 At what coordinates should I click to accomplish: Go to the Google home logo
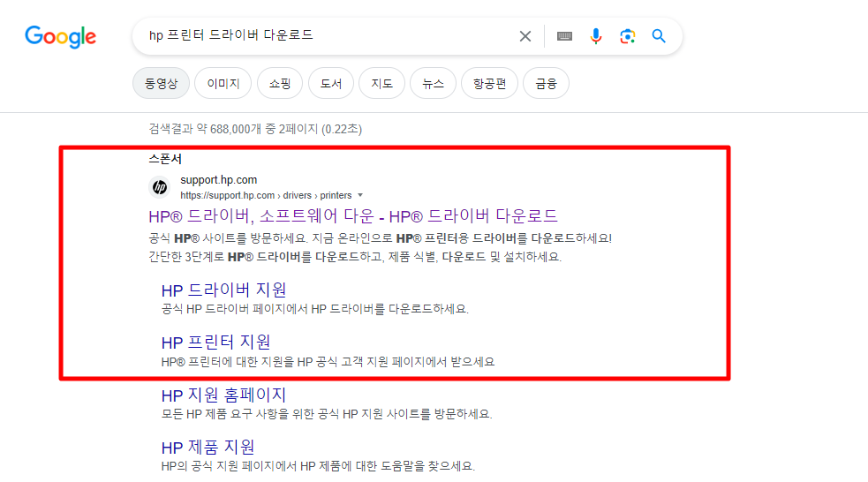60,36
